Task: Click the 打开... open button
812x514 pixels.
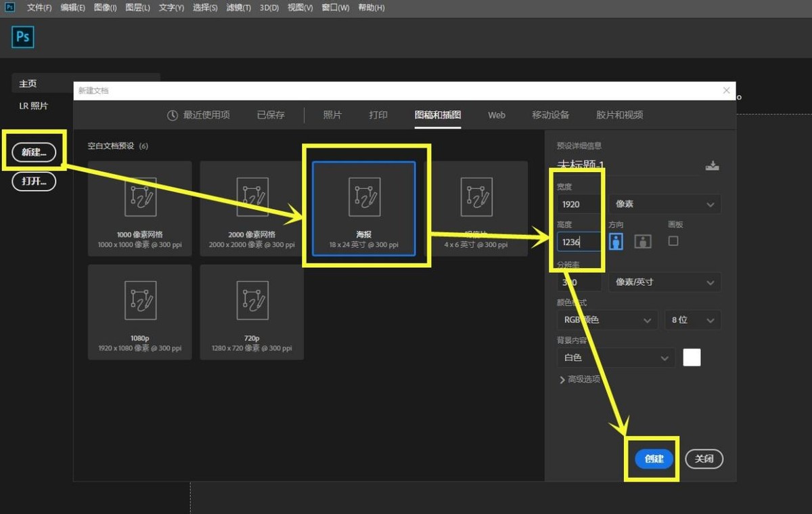Action: (x=34, y=181)
